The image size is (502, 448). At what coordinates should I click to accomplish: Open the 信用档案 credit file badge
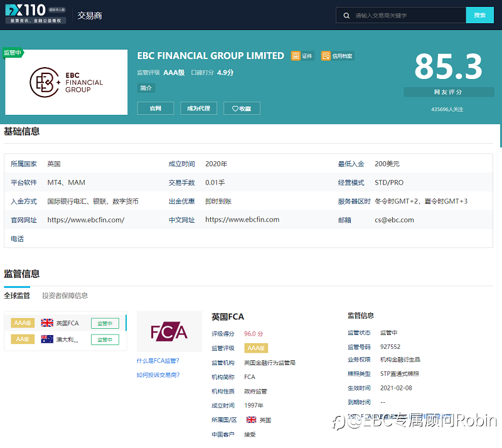coord(338,56)
